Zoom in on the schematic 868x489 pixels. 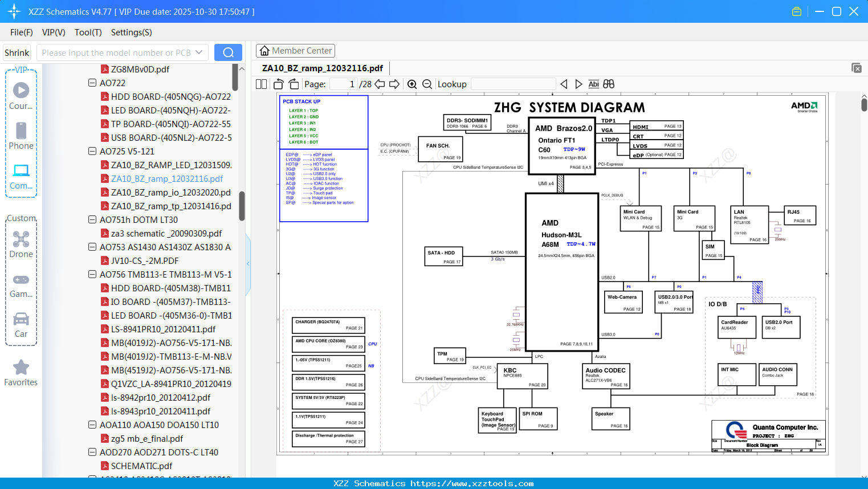point(412,84)
